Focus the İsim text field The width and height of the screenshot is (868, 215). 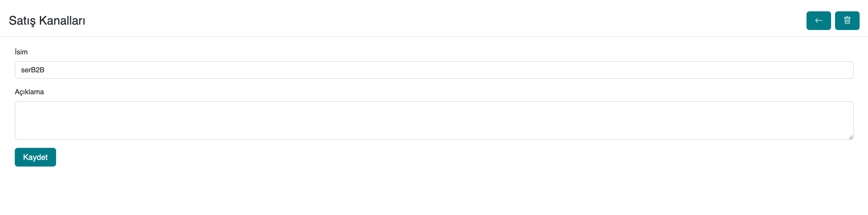[x=434, y=70]
